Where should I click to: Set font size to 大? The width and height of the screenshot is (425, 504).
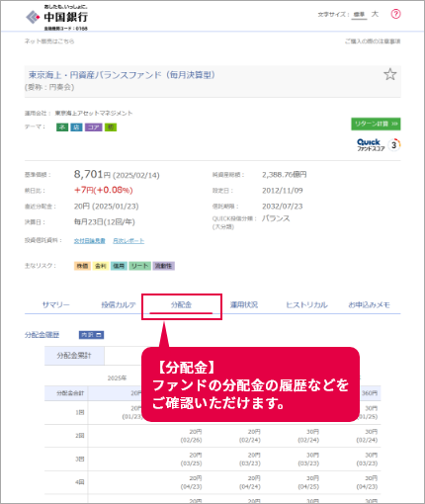click(x=375, y=14)
